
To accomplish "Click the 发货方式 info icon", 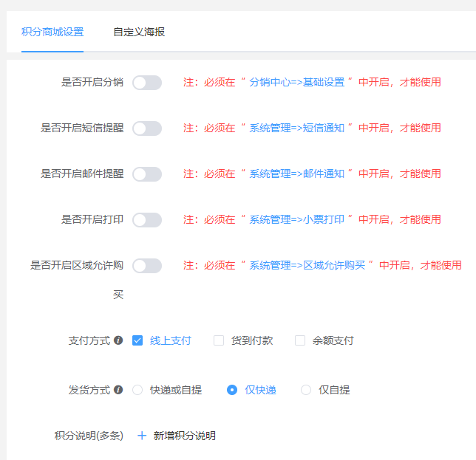I will tap(118, 390).
